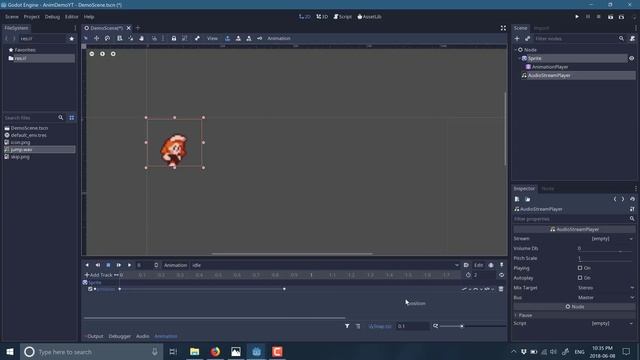
Task: Toggle animation loop icon next to length
Action: 502,275
